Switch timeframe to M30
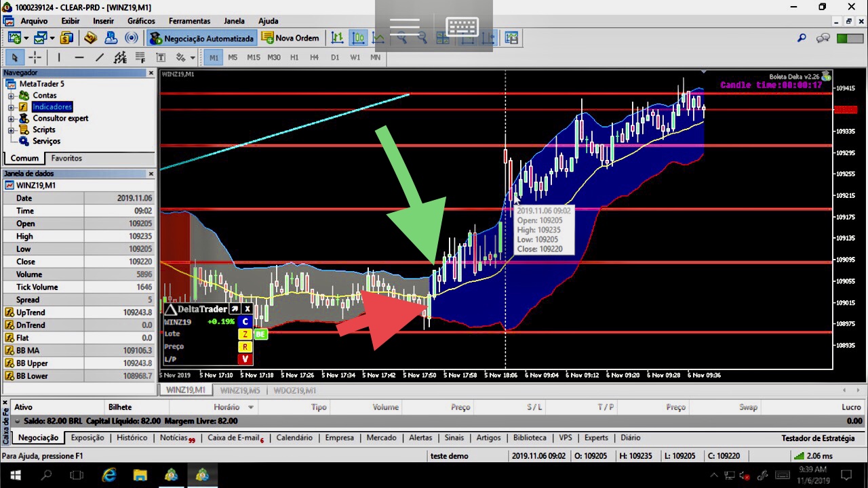The height and width of the screenshot is (488, 868). click(x=274, y=58)
